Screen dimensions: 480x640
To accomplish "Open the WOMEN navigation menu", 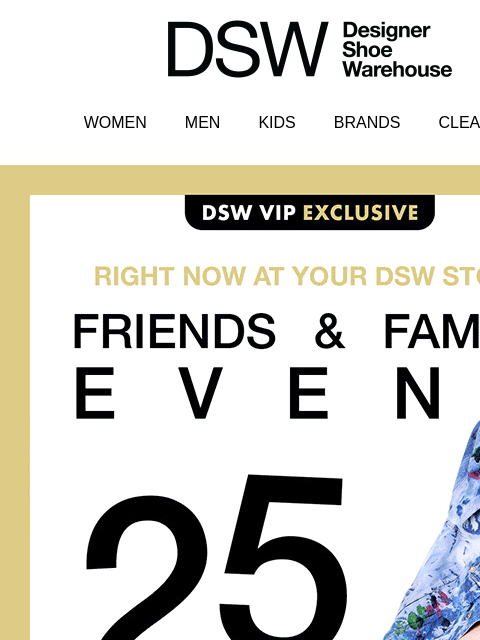I will coord(115,122).
